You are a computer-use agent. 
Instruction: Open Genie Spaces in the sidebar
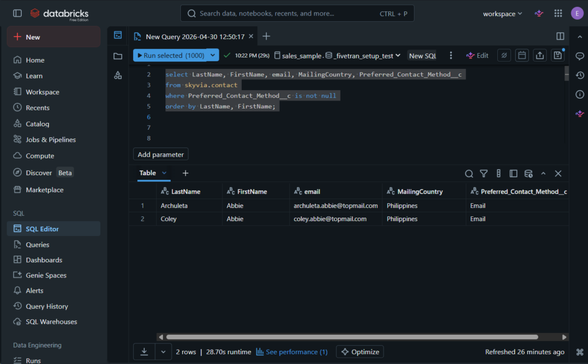point(53,275)
